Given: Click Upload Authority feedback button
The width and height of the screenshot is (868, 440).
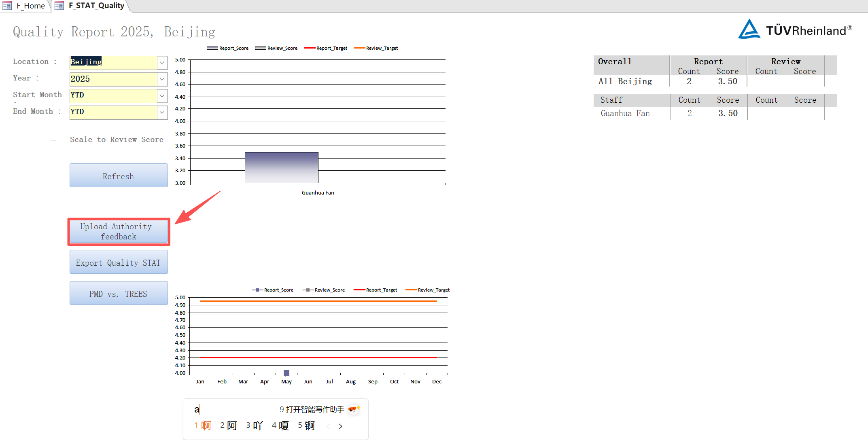Looking at the screenshot, I should [x=119, y=231].
